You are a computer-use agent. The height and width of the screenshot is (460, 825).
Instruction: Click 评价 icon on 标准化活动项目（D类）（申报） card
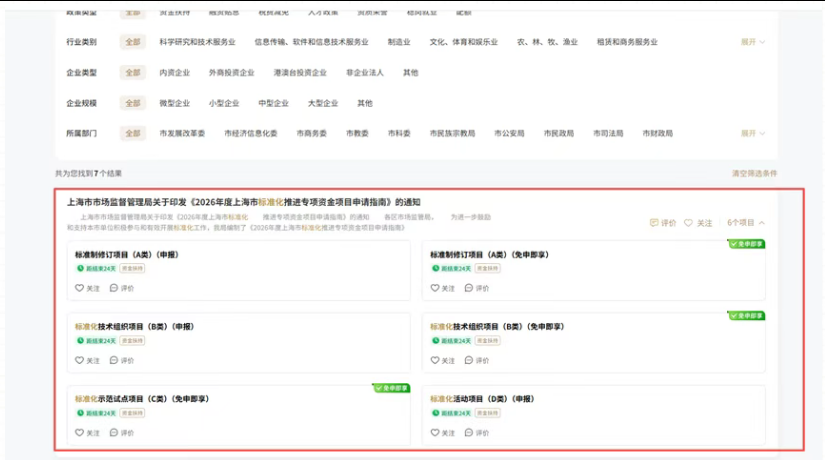pos(469,432)
